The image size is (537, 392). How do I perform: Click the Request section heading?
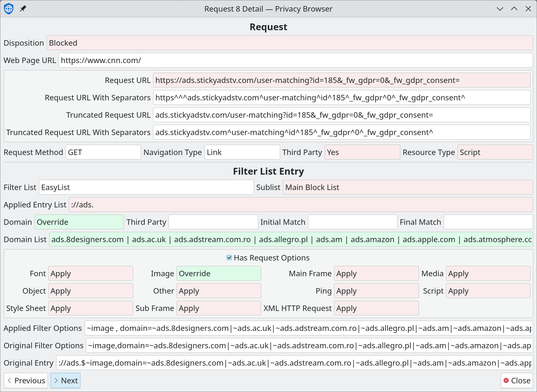pos(268,27)
